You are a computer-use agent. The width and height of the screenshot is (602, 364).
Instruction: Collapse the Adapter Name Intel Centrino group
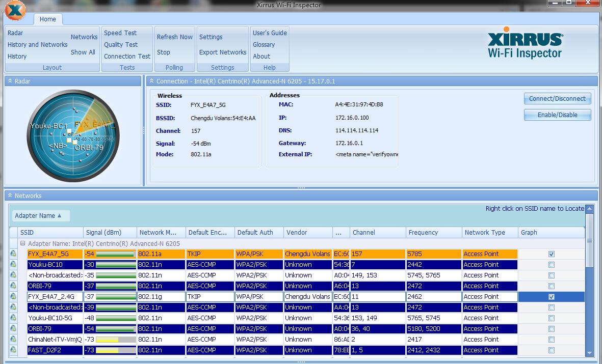coord(22,244)
